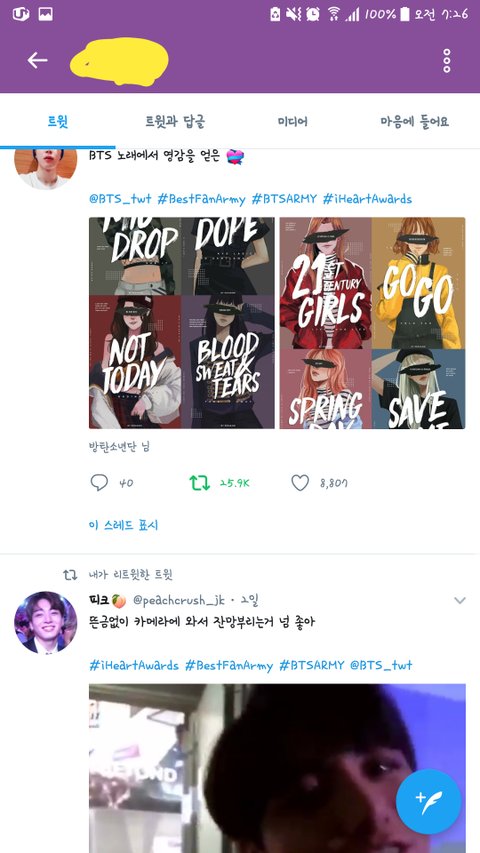
Task: Switch to the 트윗과 답글 tab
Action: (175, 121)
